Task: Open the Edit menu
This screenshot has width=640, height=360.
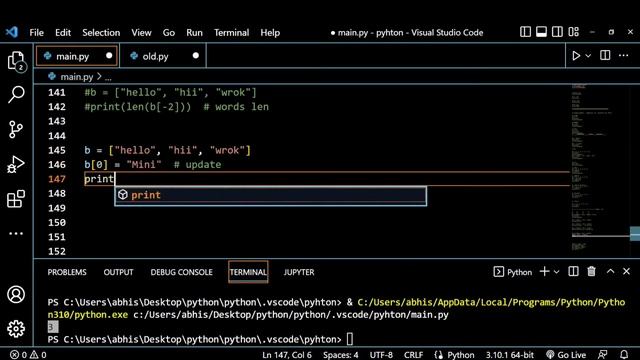Action: (63, 33)
